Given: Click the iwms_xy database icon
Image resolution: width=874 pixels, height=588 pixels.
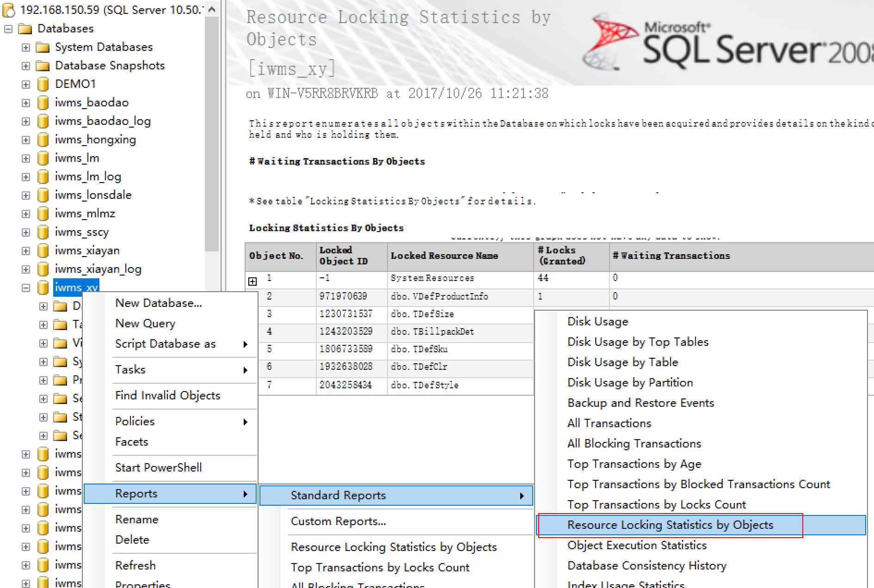Looking at the screenshot, I should point(43,288).
